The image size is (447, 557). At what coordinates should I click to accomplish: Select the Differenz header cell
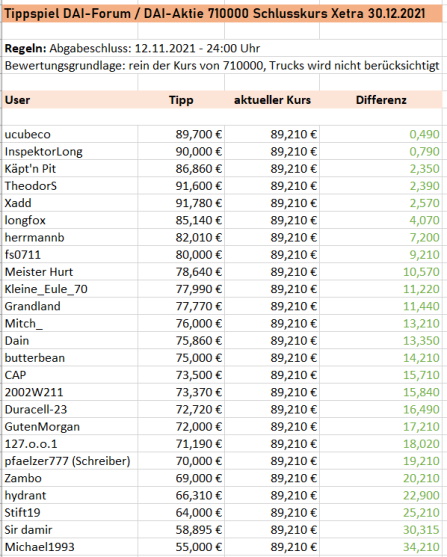tap(381, 100)
